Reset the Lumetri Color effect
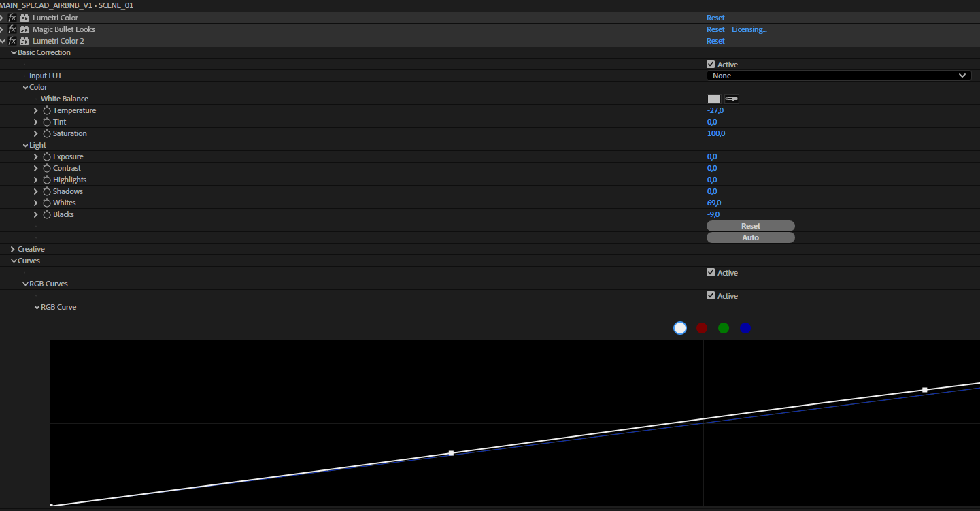Screen dimensions: 980x511 [x=715, y=18]
